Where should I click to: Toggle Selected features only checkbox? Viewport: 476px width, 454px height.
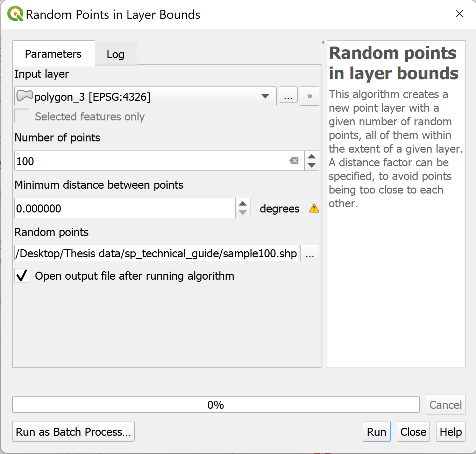coord(22,116)
